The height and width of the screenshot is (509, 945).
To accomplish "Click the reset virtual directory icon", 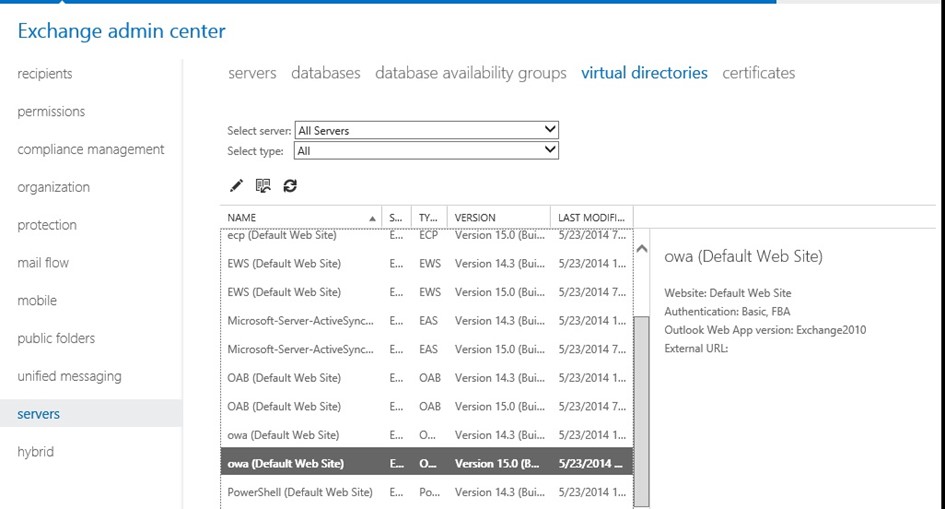I will tap(263, 186).
